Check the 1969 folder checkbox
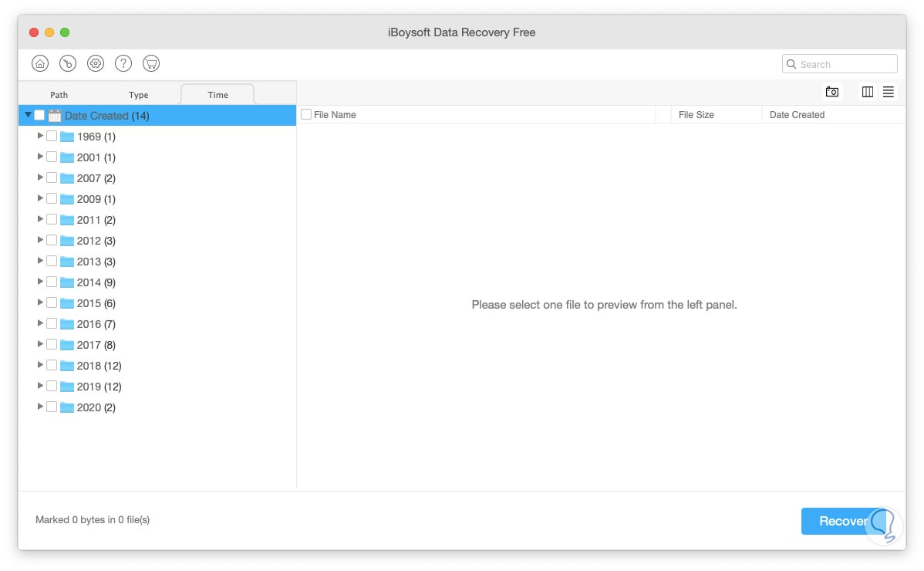924x571 pixels. [52, 136]
